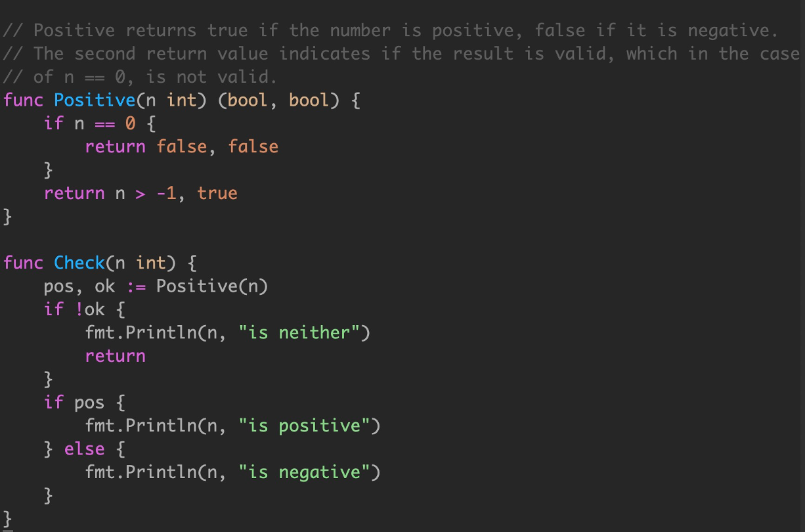The image size is (805, 532).
Task: Click the true literal in the return statement
Action: click(x=217, y=193)
